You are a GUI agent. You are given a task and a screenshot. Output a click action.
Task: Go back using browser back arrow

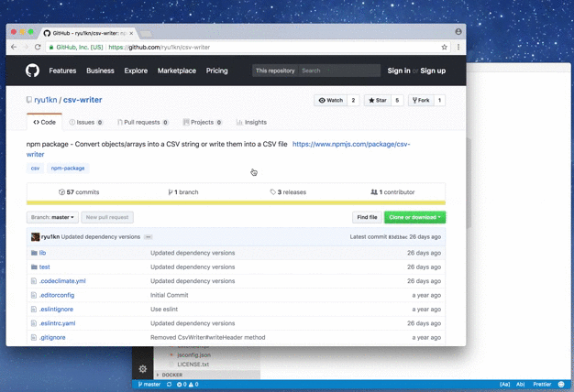[x=14, y=48]
